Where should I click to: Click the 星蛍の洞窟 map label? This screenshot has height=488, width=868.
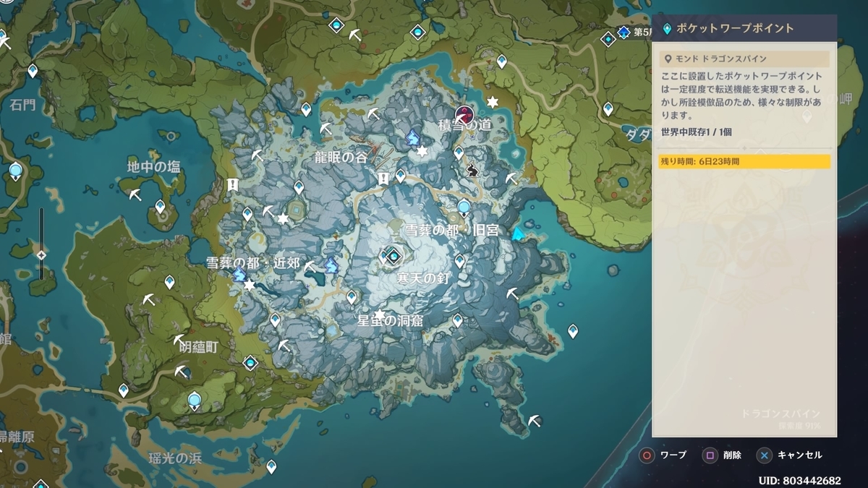click(x=391, y=320)
